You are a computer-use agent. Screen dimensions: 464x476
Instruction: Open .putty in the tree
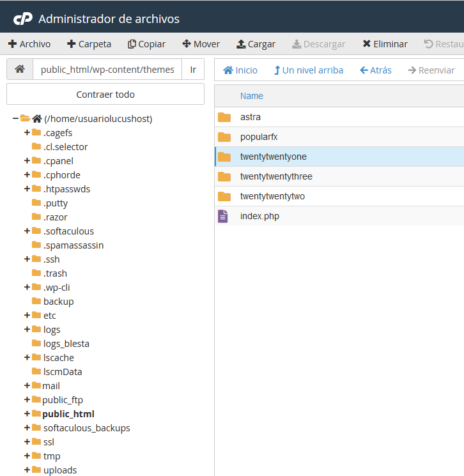tap(55, 203)
